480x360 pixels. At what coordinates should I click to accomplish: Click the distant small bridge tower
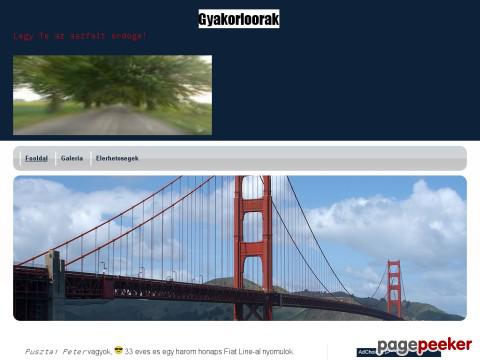tap(394, 289)
